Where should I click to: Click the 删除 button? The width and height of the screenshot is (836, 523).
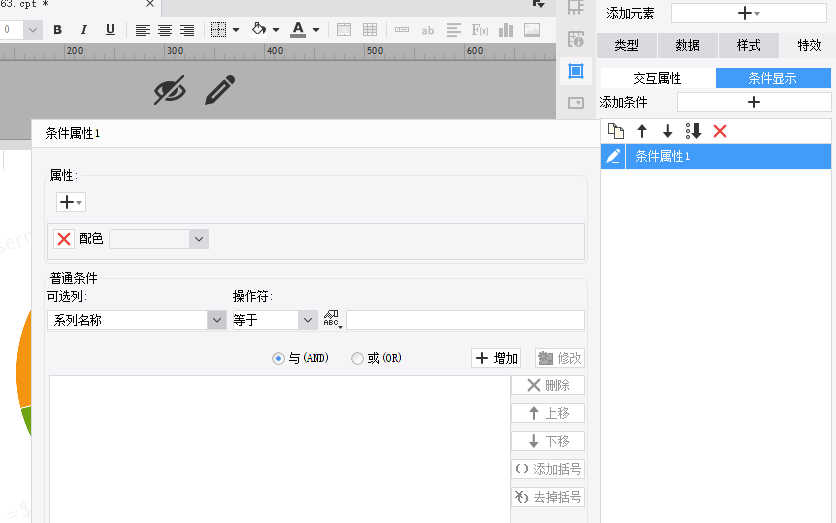click(x=548, y=385)
